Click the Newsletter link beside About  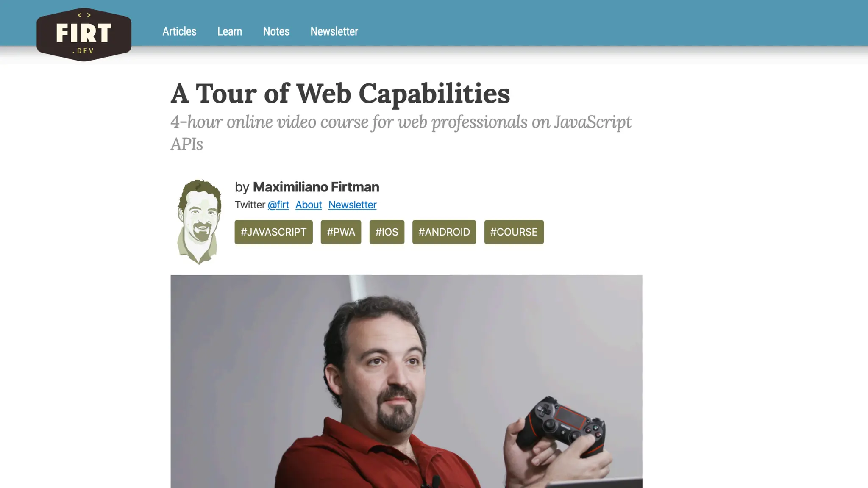(x=352, y=205)
